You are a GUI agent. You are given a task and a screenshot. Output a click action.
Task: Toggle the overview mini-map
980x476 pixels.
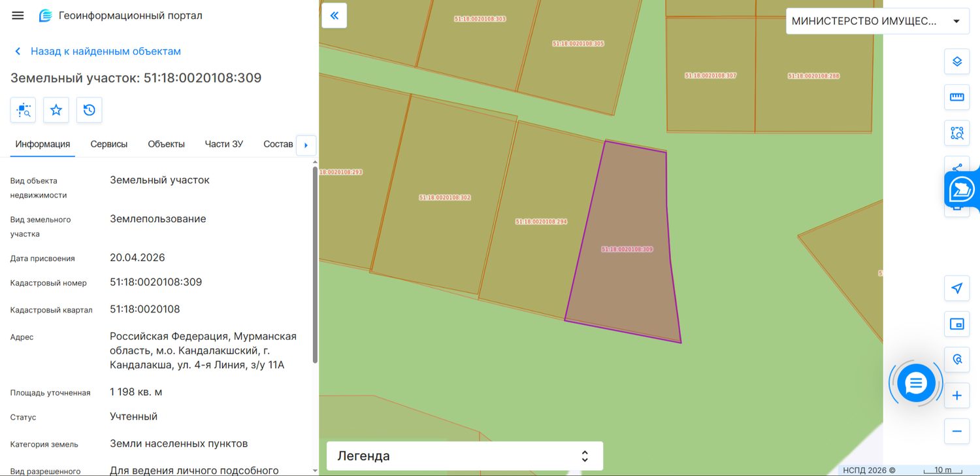pos(956,324)
